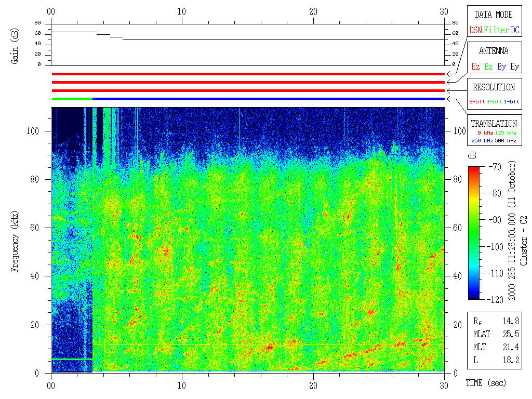This screenshot has width=532, height=399.
Task: Click the TIME (sec) axis label
Action: coord(485,383)
